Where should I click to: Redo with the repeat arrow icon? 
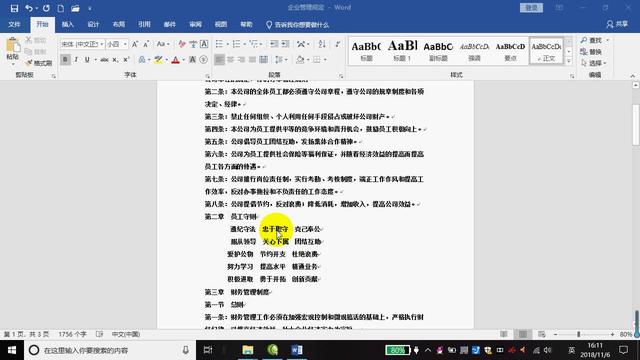click(46, 8)
